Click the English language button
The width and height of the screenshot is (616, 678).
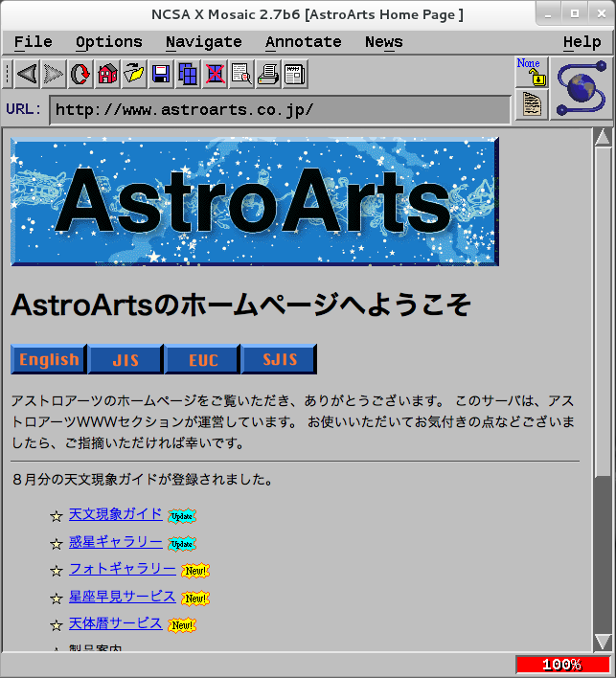point(49,360)
